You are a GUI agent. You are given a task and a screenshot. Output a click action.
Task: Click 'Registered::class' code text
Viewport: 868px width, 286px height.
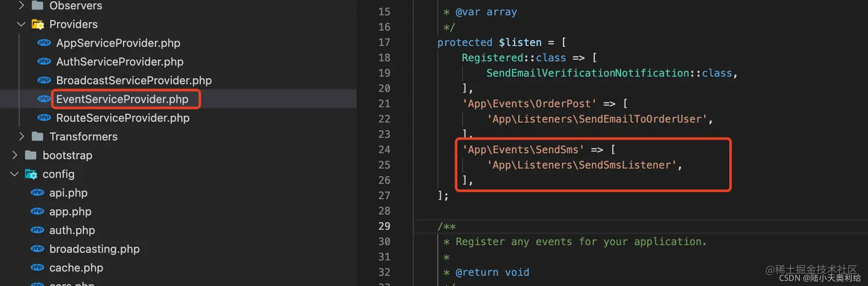pos(514,57)
